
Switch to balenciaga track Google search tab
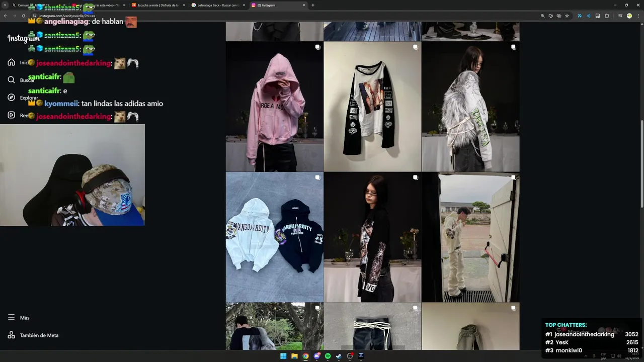point(218,5)
